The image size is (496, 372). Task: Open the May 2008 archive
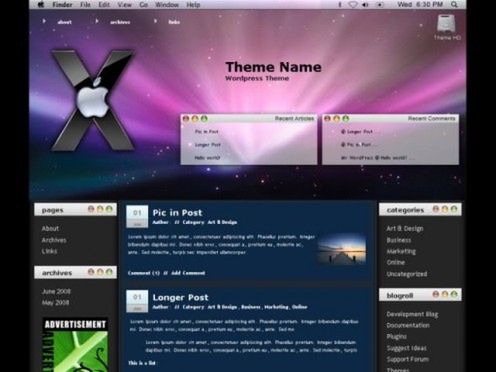click(x=56, y=303)
